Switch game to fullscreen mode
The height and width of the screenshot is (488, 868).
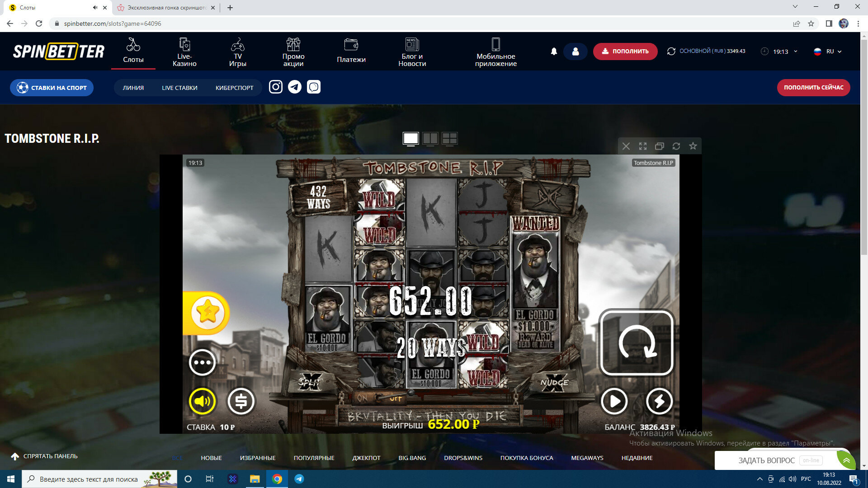click(642, 146)
